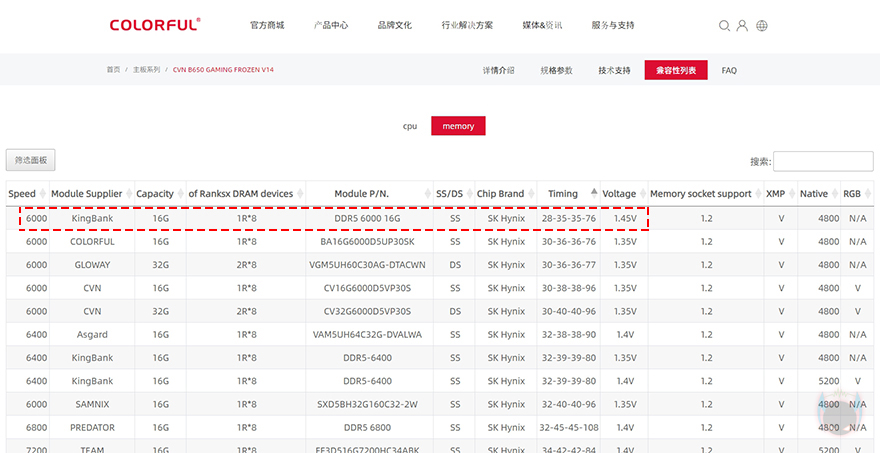
Task: Select the 兼容性列表 tab
Action: [676, 70]
